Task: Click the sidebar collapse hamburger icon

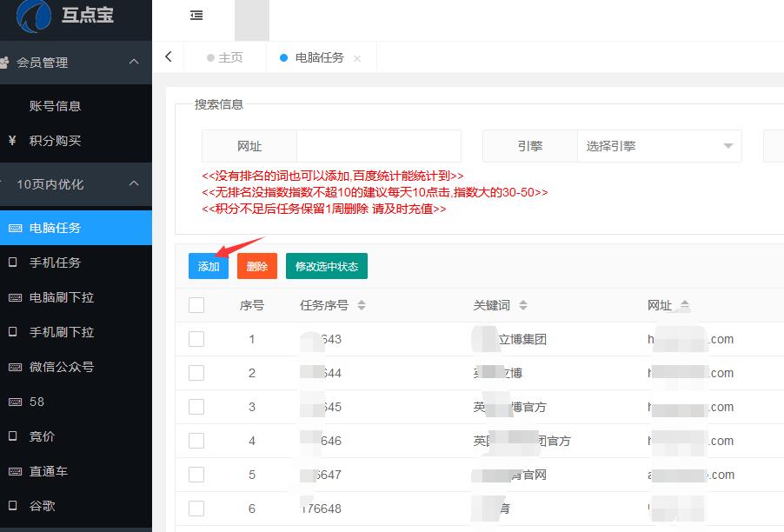Action: (196, 15)
